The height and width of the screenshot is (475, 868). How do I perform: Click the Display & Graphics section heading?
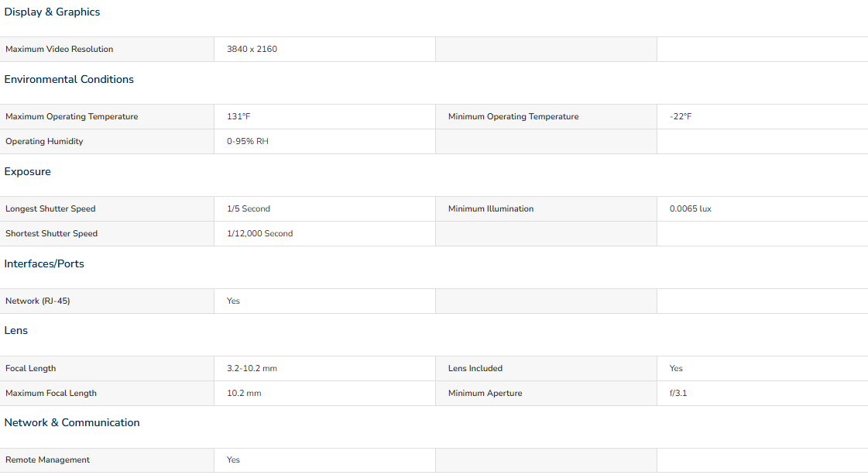(52, 12)
